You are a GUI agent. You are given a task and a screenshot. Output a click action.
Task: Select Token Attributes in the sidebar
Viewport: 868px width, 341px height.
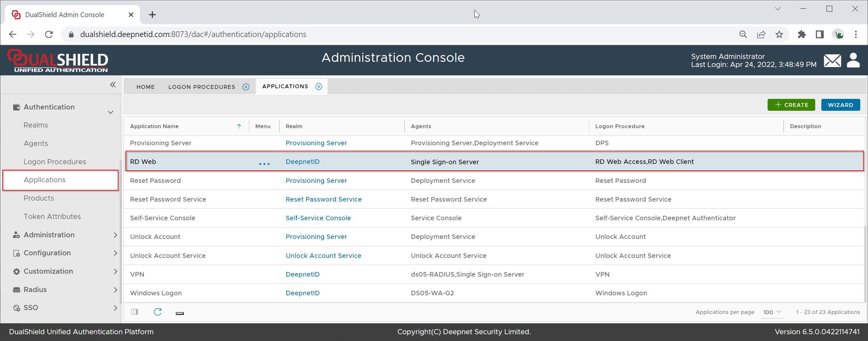52,216
